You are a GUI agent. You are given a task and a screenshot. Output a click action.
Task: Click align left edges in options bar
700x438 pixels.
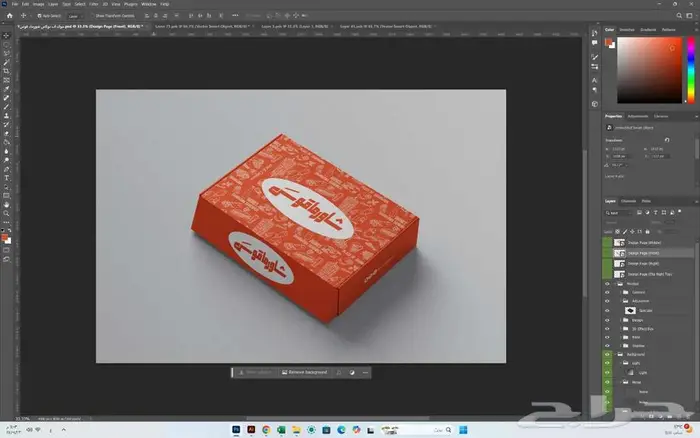[147, 16]
